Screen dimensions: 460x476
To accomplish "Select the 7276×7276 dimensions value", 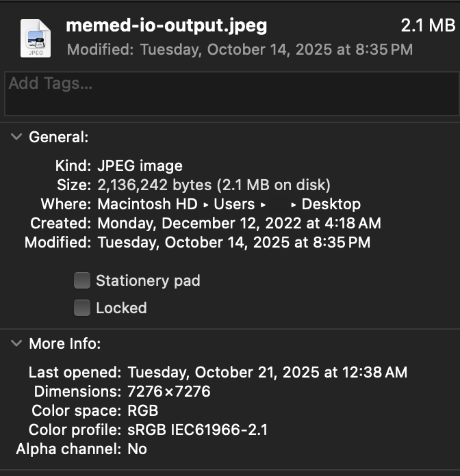I will 169,392.
